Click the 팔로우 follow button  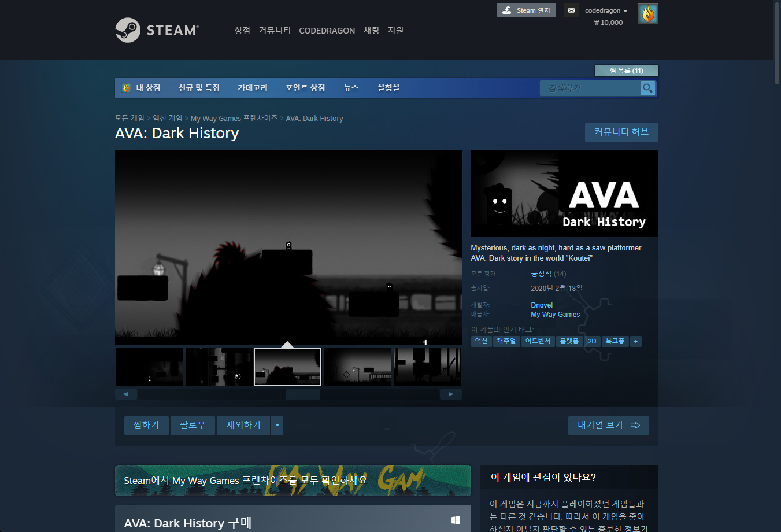point(193,425)
